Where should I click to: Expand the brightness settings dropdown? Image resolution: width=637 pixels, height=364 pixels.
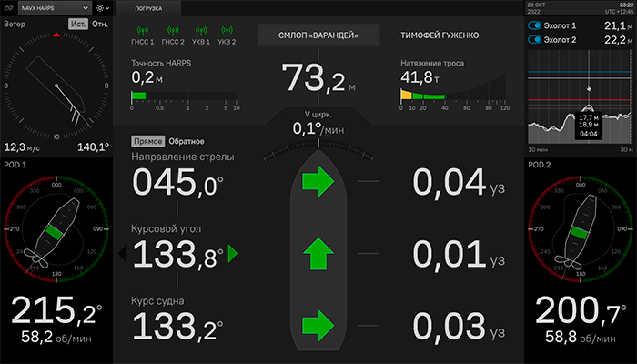(x=100, y=7)
